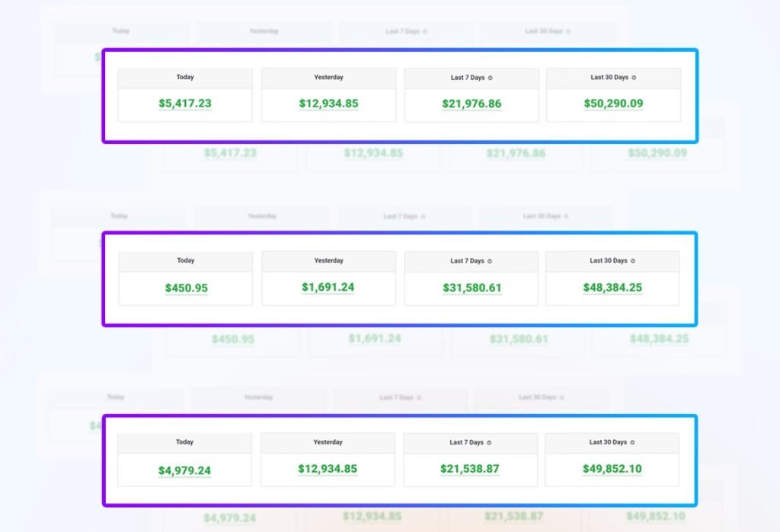Click clock icon beside Last 30 Days above $49,852.10
Viewport: 780px width, 532px height.
(x=632, y=442)
